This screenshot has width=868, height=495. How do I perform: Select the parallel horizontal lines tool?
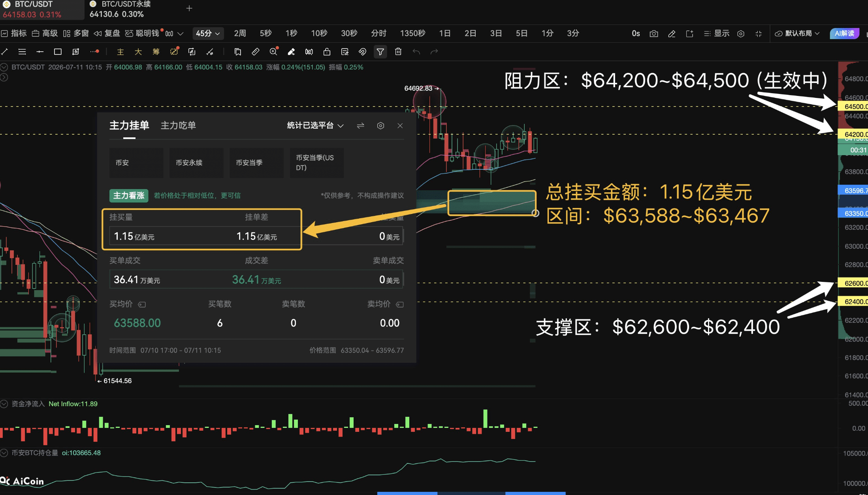(22, 52)
